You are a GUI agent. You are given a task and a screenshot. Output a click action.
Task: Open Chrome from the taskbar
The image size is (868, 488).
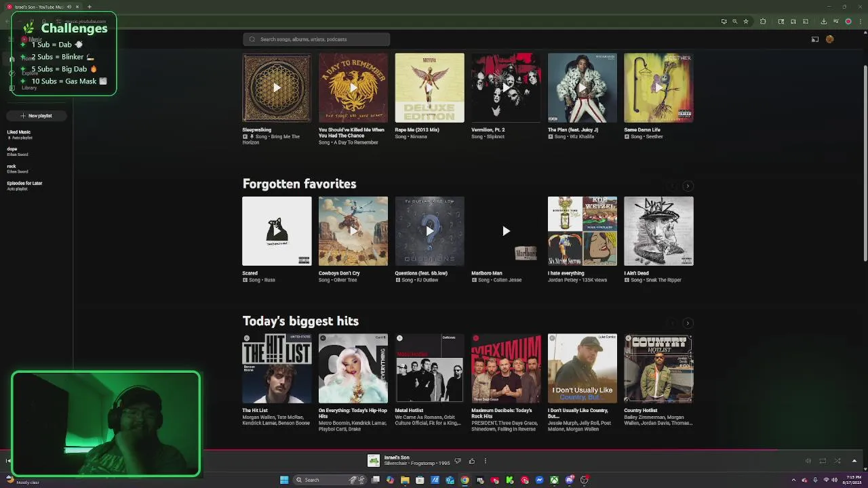pos(465,480)
